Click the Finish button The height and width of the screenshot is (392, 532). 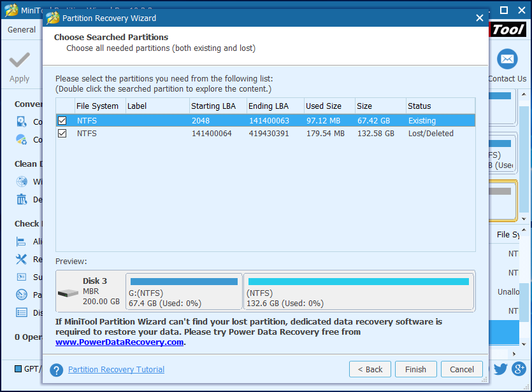(415, 369)
